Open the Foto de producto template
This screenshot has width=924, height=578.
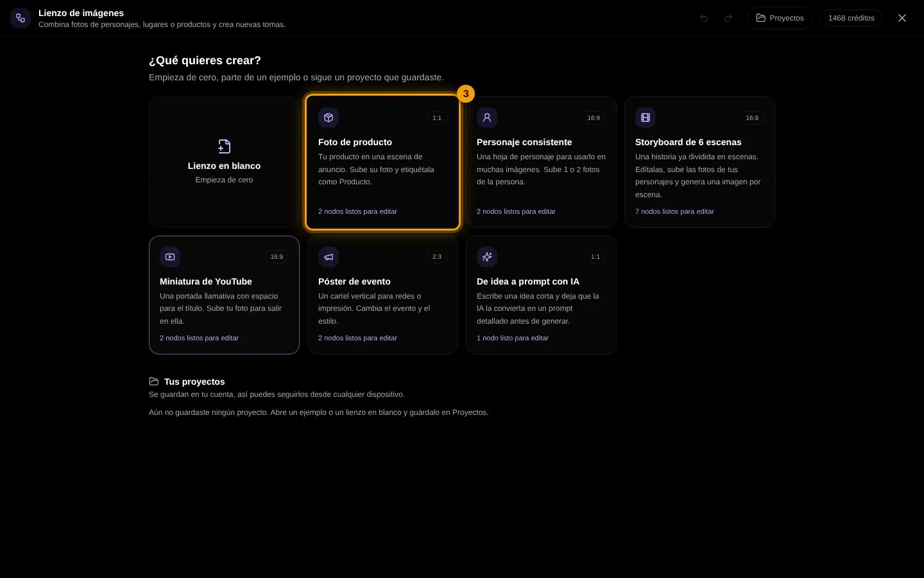[382, 162]
